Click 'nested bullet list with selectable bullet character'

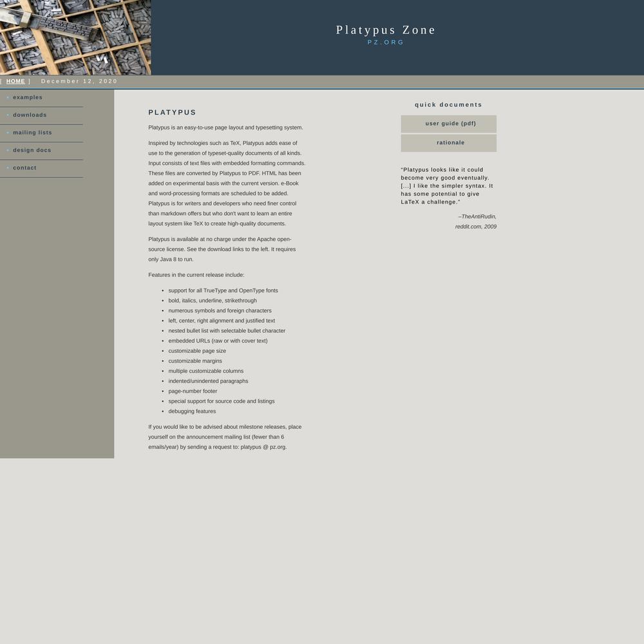pyautogui.click(x=227, y=330)
